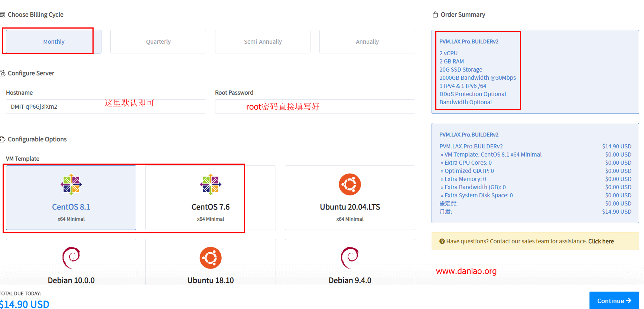Click the 2 GB RAM spec line
The image size is (644, 309).
point(452,61)
